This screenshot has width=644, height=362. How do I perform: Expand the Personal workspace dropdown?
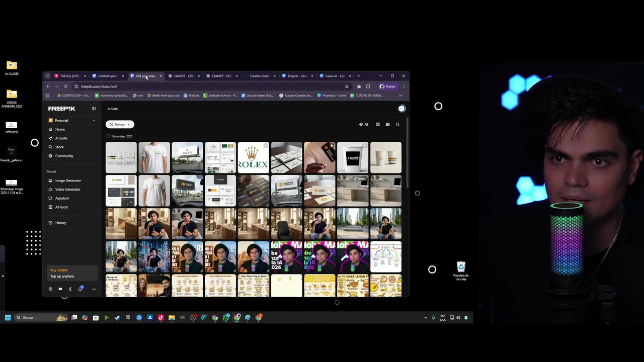pyautogui.click(x=71, y=121)
